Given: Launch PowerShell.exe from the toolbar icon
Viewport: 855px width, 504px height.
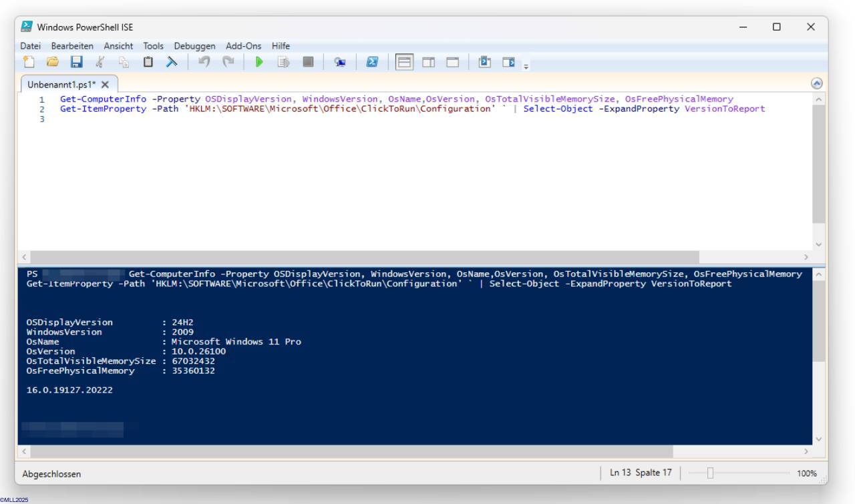Looking at the screenshot, I should point(372,63).
